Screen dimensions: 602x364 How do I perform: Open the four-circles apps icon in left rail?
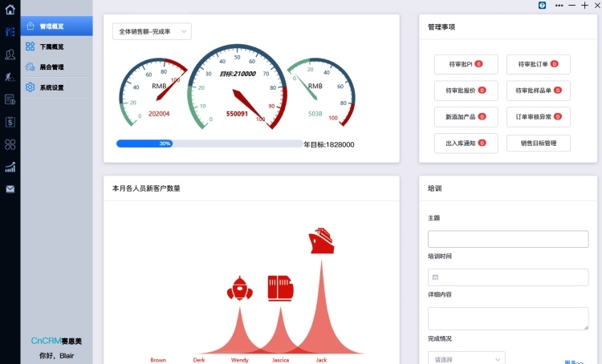click(10, 144)
